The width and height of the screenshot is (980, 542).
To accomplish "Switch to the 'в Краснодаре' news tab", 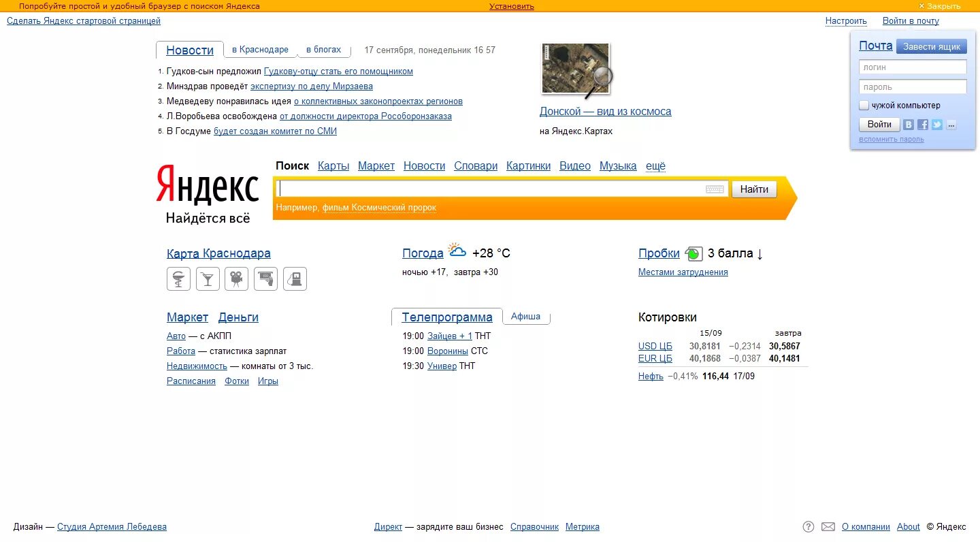I will [x=260, y=50].
